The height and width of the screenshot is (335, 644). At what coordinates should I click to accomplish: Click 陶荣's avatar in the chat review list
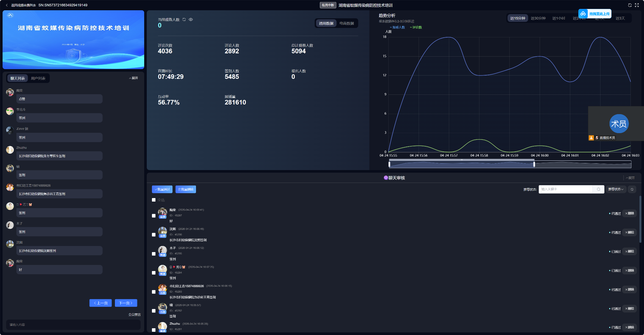pyautogui.click(x=163, y=212)
